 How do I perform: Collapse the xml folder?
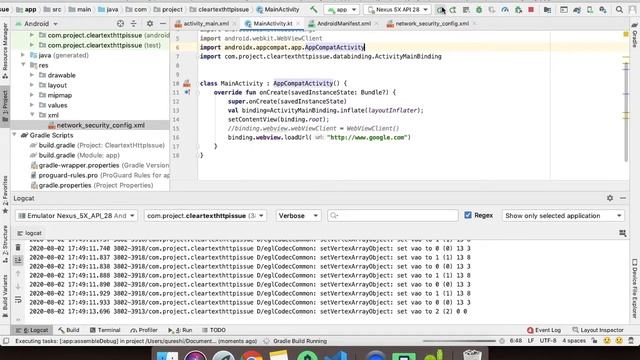click(32, 115)
